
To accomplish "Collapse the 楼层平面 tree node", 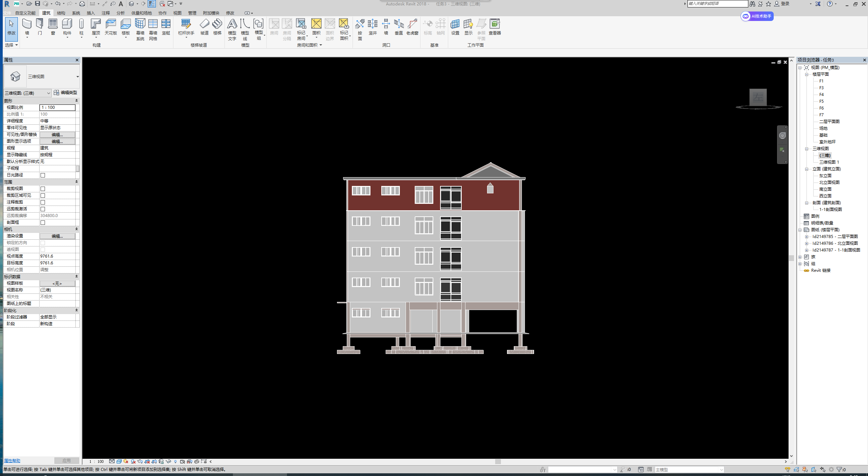I will (806, 74).
